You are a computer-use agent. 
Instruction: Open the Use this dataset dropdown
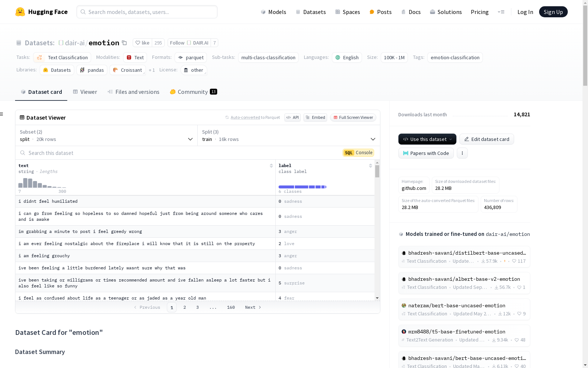427,139
